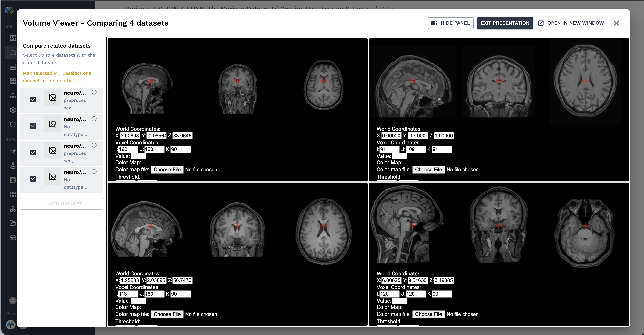
Task: Edit World Z field showing 38.0646
Action: [183, 136]
